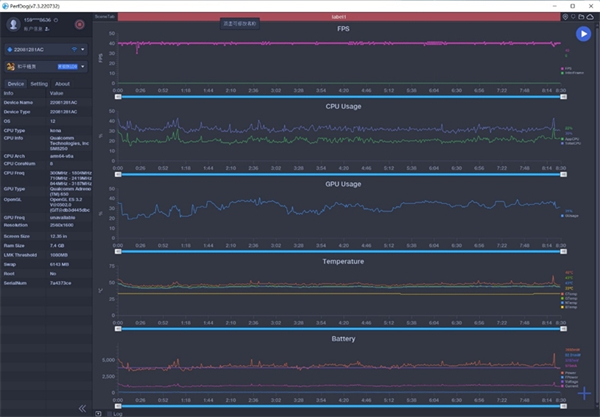Click the cloud upload icon at top right
This screenshot has width=600, height=417.
tap(590, 17)
